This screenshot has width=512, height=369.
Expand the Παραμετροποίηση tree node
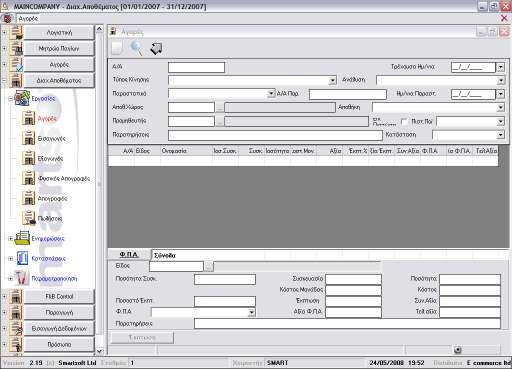tap(10, 279)
